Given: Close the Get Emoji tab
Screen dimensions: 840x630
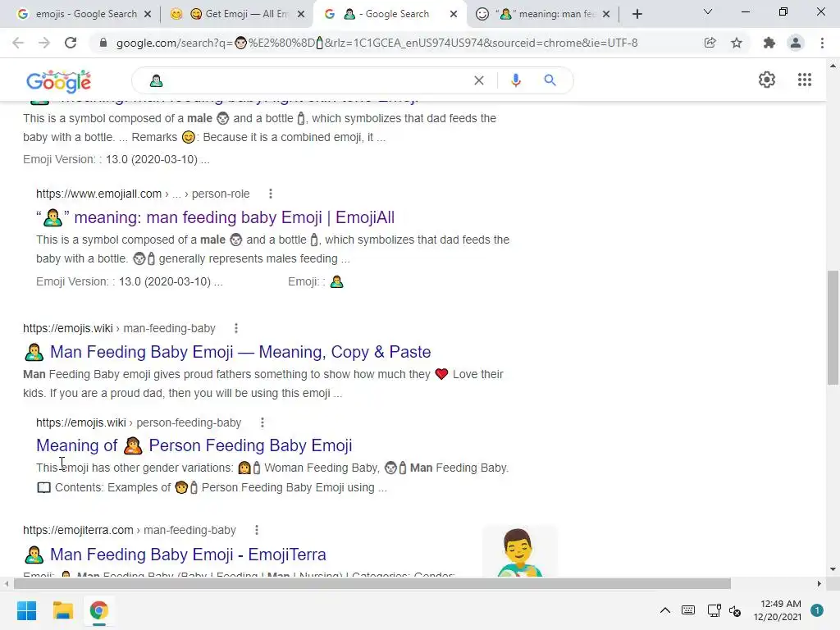Looking at the screenshot, I should click(301, 14).
